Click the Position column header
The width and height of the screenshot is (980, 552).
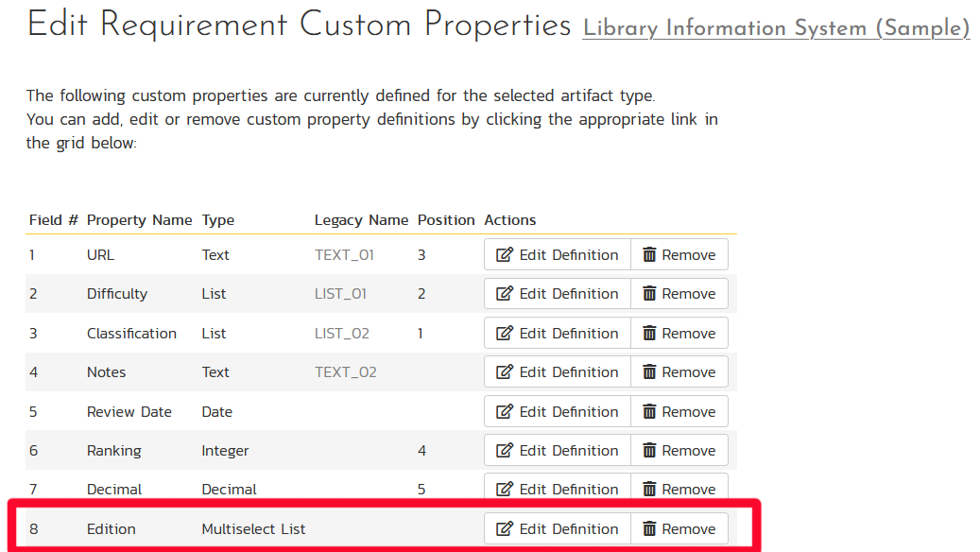[446, 220]
